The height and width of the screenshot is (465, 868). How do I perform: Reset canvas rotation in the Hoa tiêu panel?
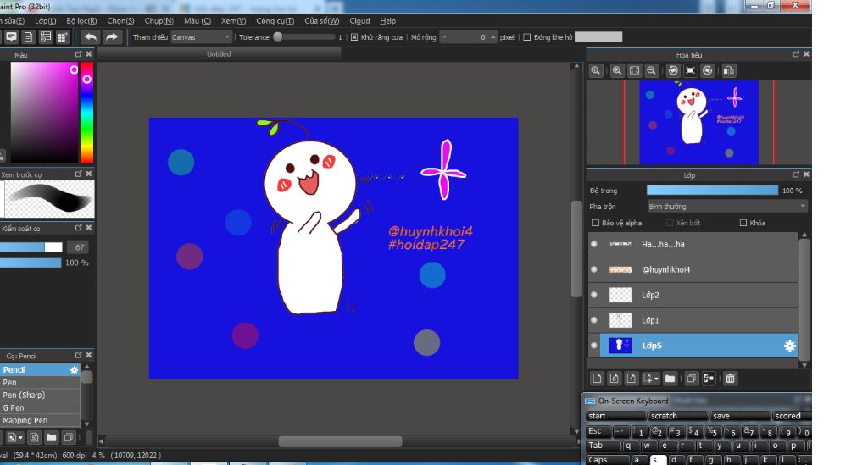pyautogui.click(x=690, y=71)
